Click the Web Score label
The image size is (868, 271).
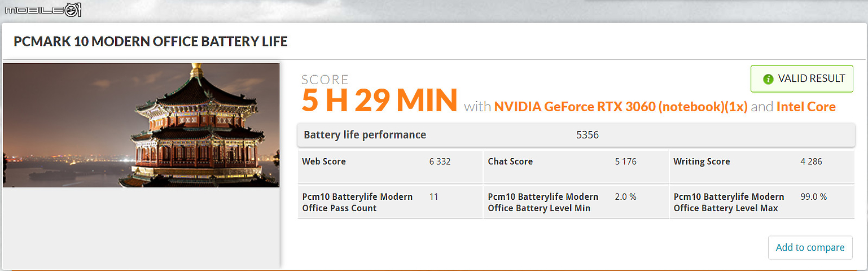(324, 161)
